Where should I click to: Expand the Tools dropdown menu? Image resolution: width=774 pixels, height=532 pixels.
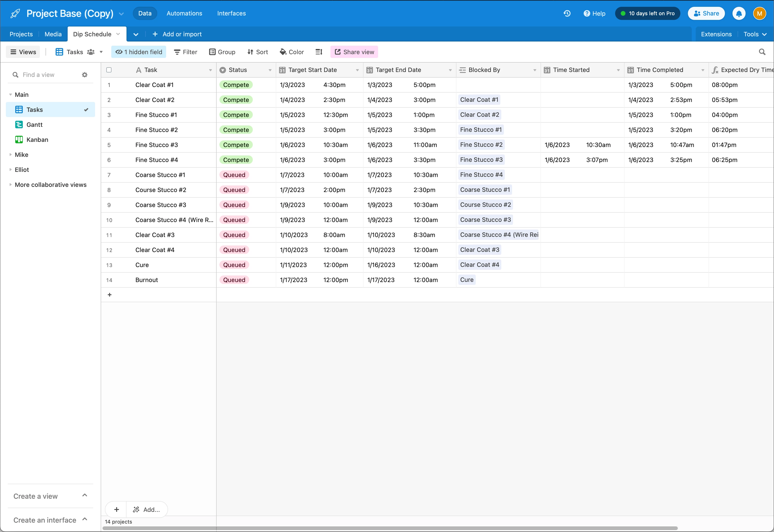755,34
